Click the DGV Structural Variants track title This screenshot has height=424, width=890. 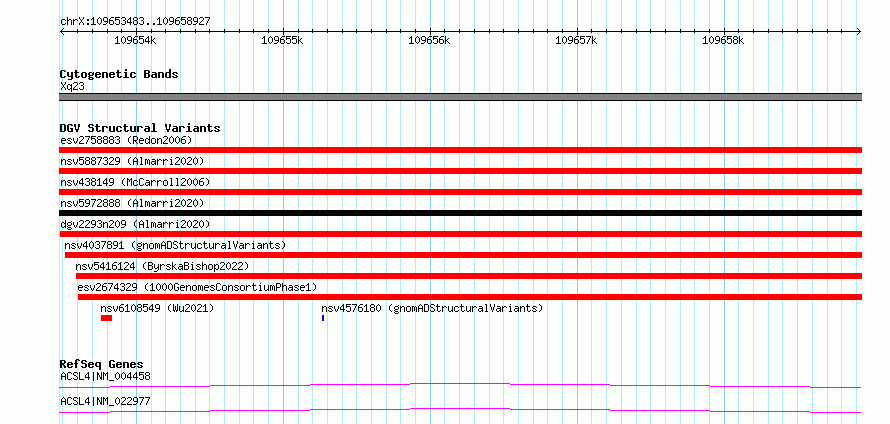[x=140, y=128]
